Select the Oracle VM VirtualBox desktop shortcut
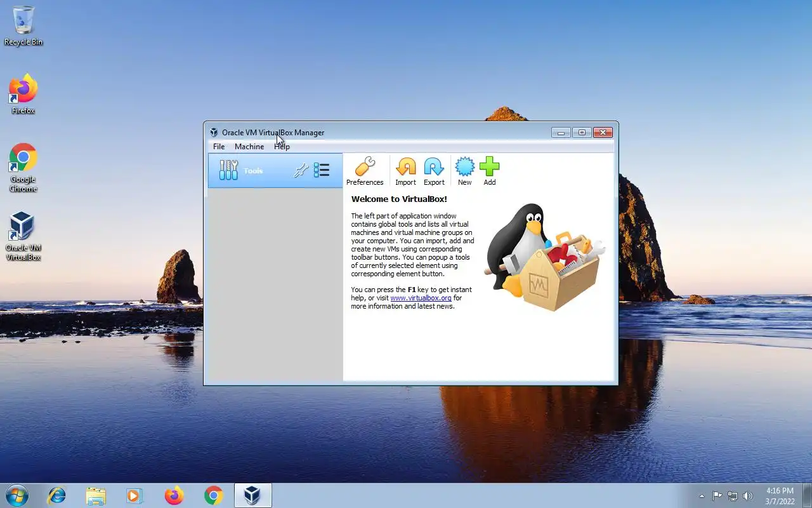812x508 pixels. pyautogui.click(x=23, y=236)
